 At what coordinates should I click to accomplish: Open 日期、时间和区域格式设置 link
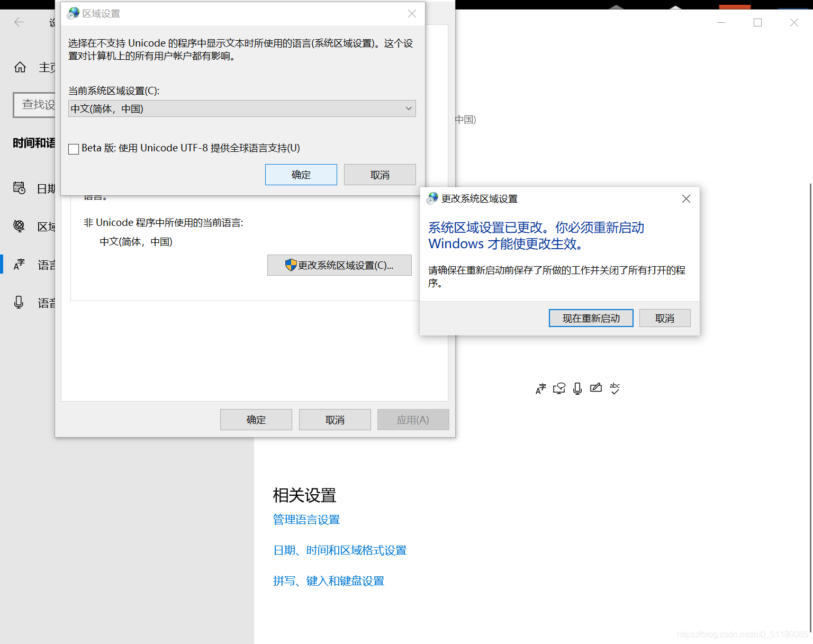tap(340, 550)
